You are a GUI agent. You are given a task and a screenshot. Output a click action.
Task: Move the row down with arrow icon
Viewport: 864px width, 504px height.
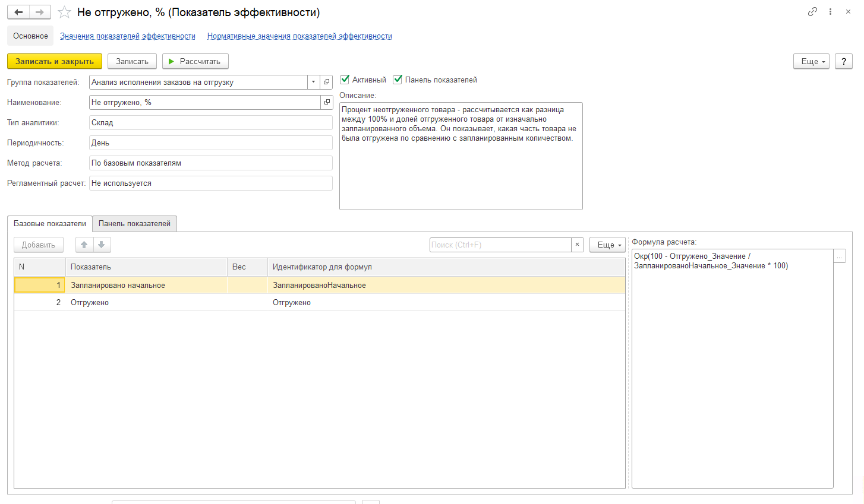[102, 245]
